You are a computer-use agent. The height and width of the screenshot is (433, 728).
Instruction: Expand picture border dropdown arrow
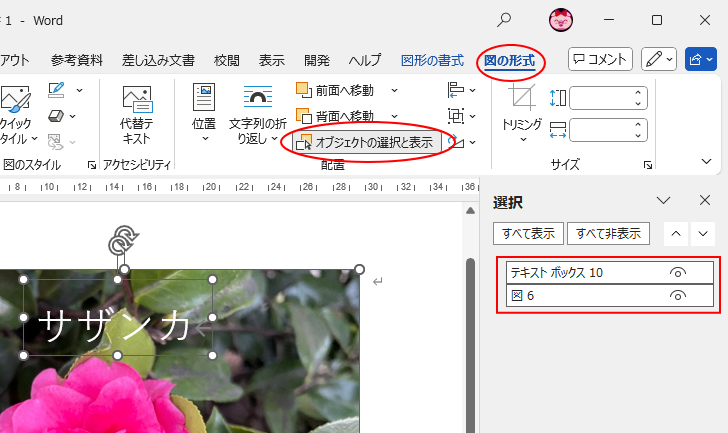pos(80,90)
